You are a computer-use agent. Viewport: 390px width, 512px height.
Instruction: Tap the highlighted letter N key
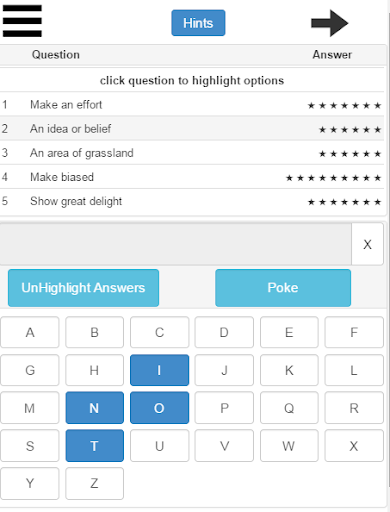(x=95, y=408)
